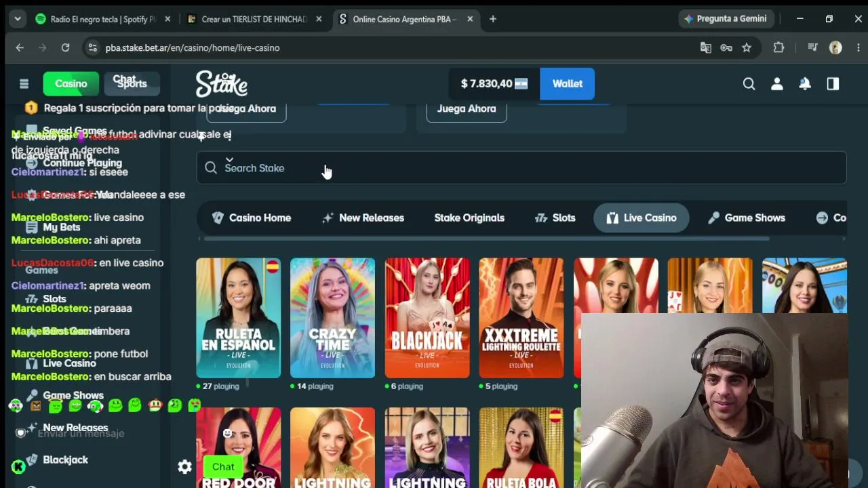Click the leftmost Juega Ahora button
The height and width of the screenshot is (488, 868).
[246, 108]
